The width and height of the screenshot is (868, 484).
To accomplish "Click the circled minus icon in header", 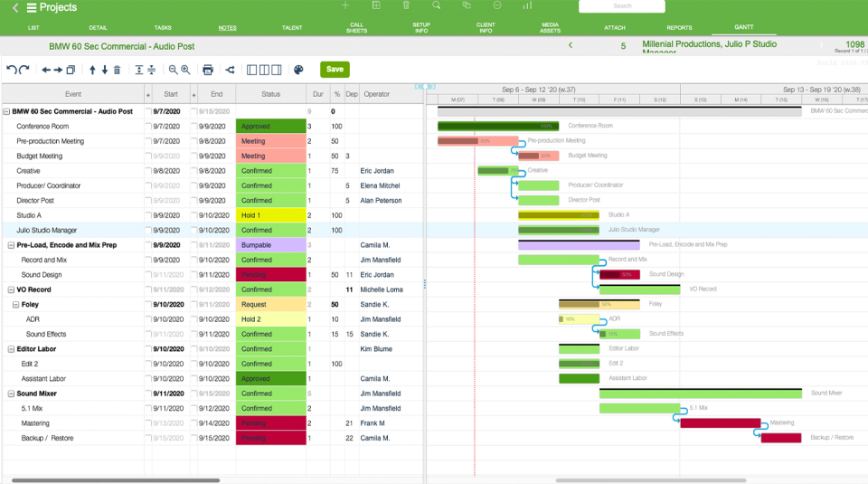I will 497,5.
